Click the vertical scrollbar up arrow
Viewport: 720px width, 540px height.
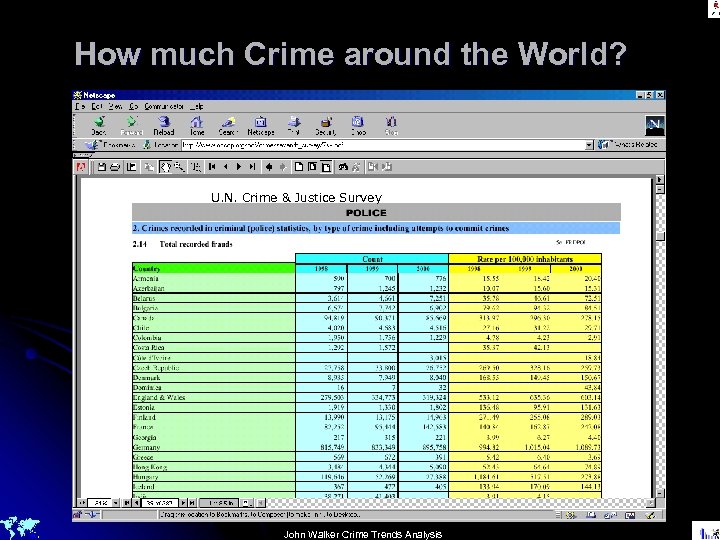pyautogui.click(x=660, y=189)
